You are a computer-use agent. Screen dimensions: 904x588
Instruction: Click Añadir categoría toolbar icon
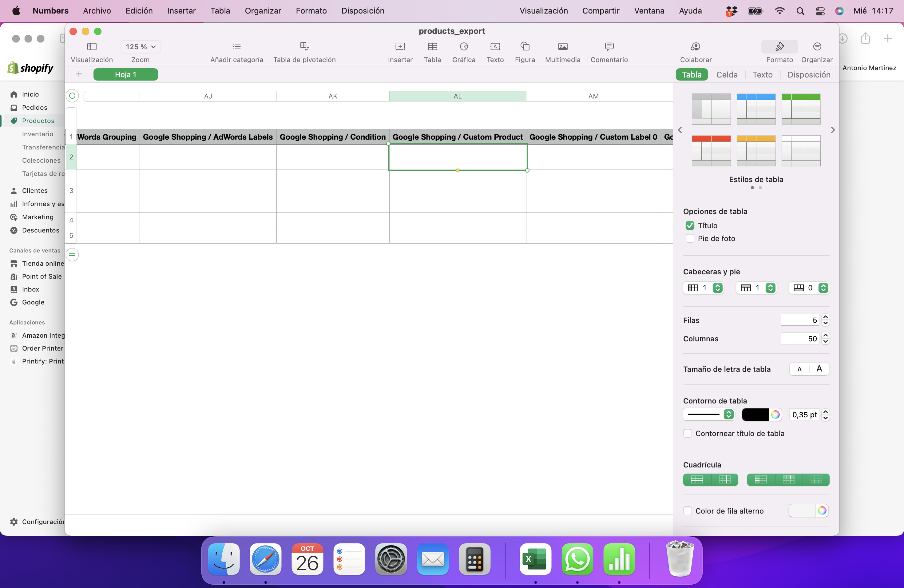tap(237, 47)
